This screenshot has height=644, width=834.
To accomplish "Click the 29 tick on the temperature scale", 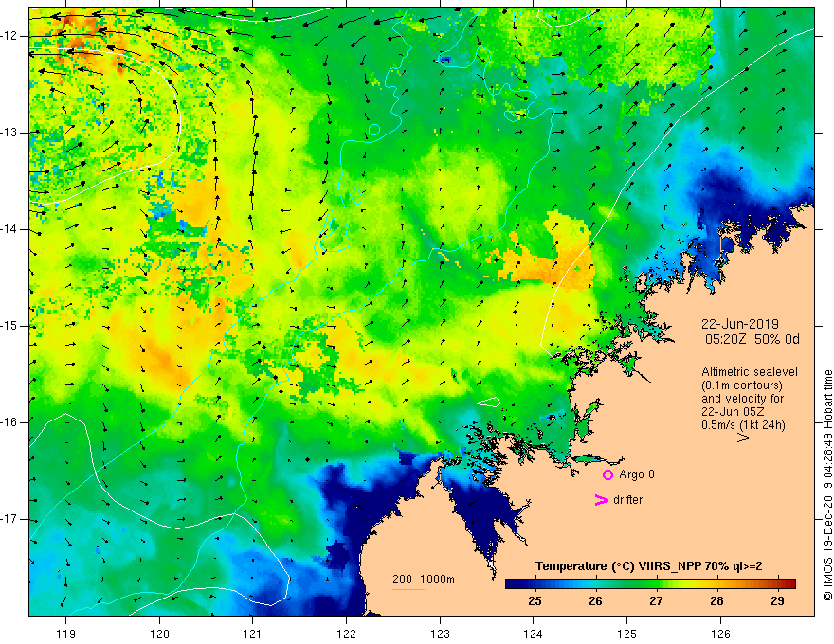I will (778, 601).
